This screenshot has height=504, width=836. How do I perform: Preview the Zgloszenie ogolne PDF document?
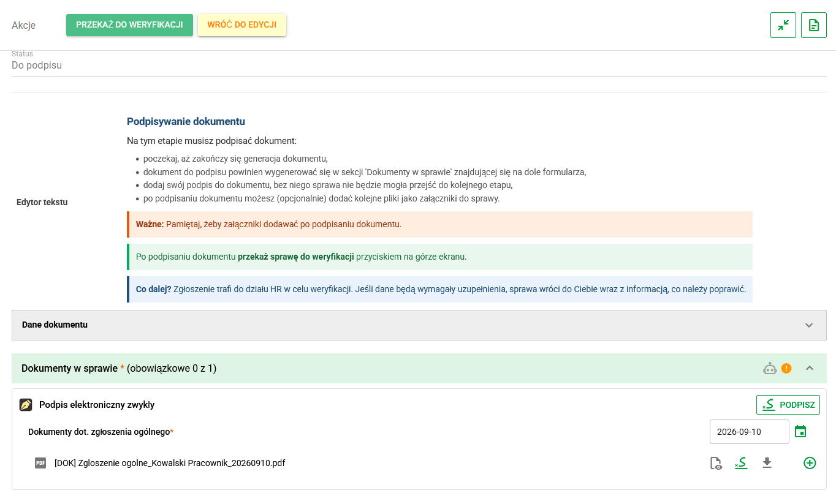(716, 464)
